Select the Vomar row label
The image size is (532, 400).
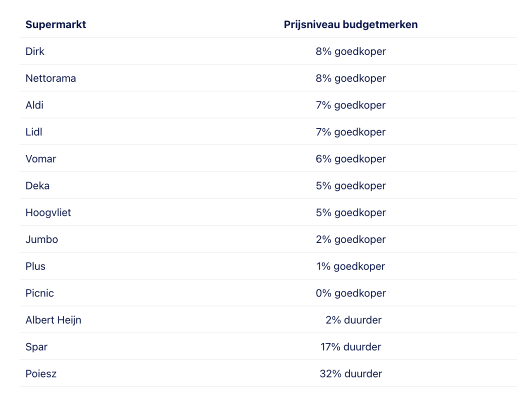click(x=40, y=159)
